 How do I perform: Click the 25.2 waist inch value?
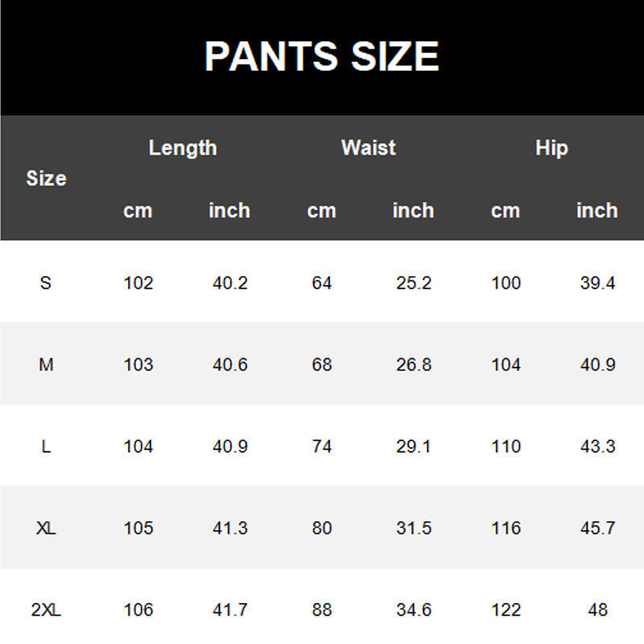pyautogui.click(x=414, y=283)
